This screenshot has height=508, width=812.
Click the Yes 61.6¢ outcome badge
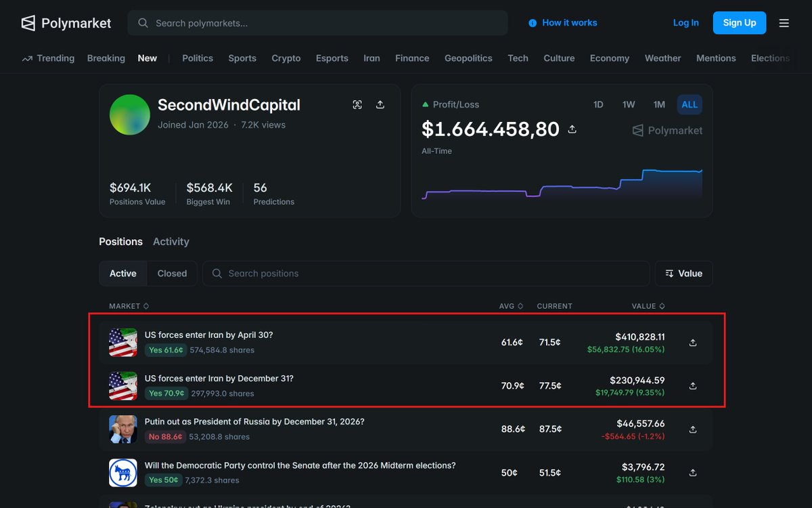pos(166,350)
